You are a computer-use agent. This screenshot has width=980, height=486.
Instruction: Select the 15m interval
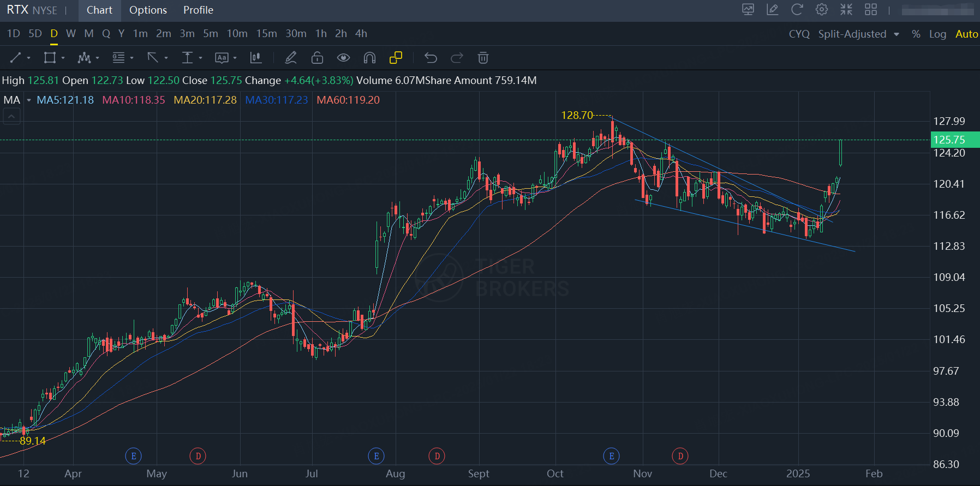click(x=267, y=34)
